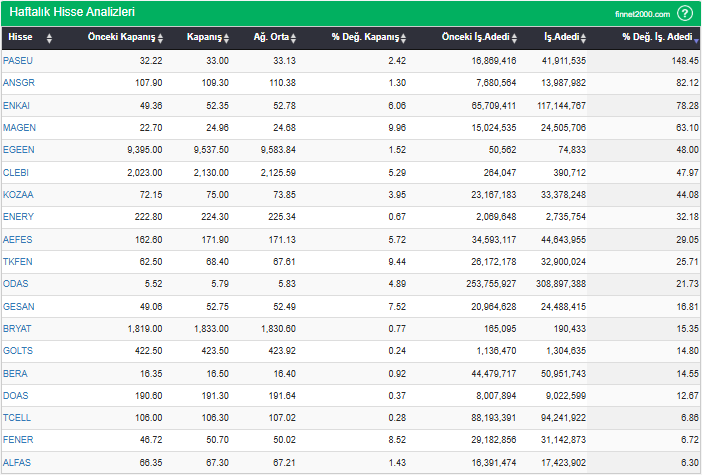Open AEFES stock link

(x=18, y=240)
